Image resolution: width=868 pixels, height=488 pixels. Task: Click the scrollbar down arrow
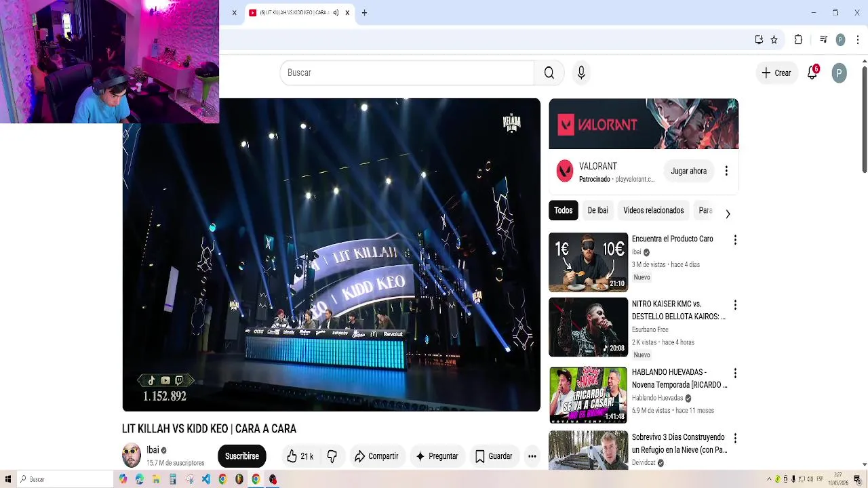pos(864,464)
